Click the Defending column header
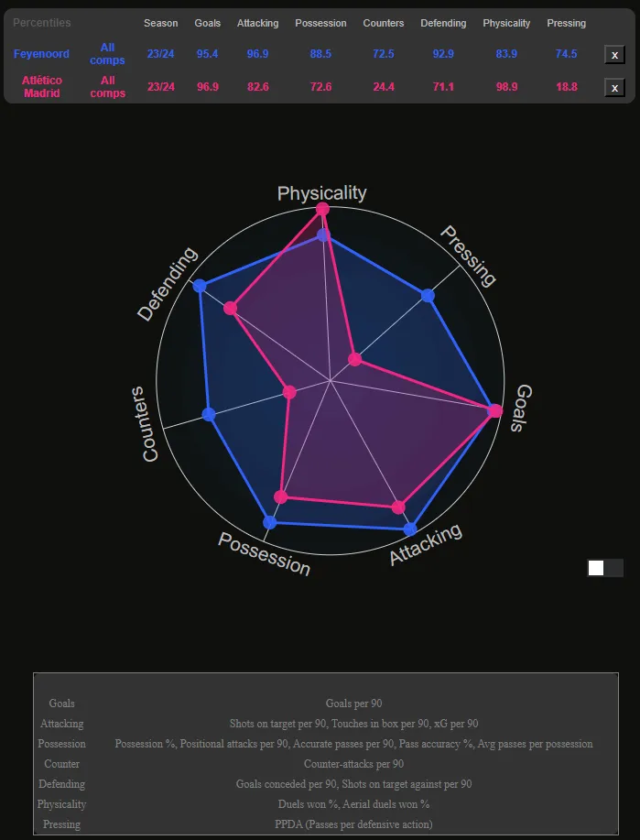This screenshot has width=640, height=840. (x=443, y=23)
